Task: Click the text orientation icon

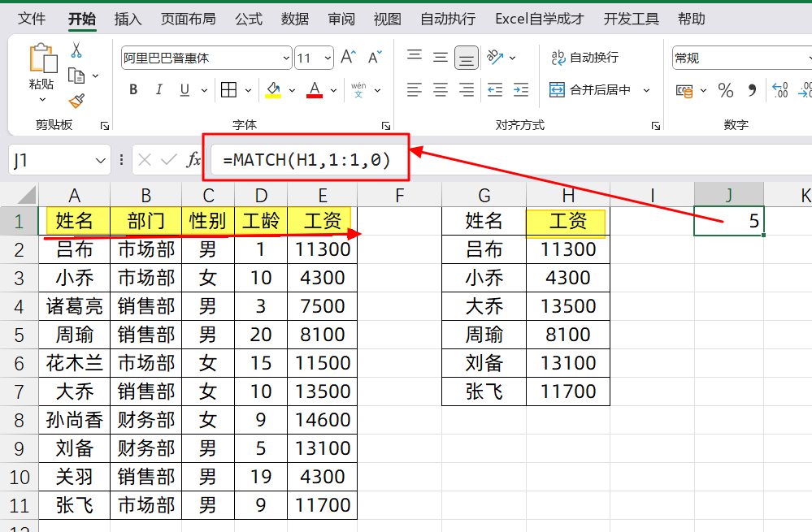Action: [496, 57]
